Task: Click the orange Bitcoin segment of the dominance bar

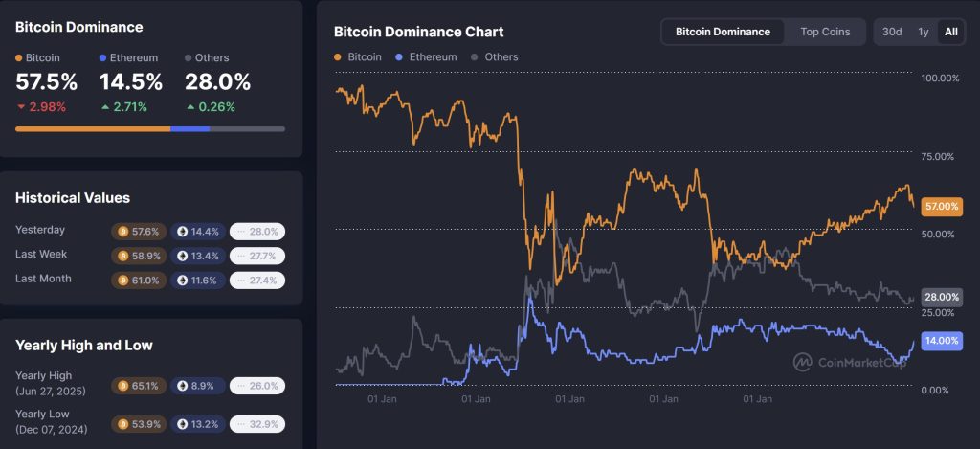Action: [x=93, y=128]
